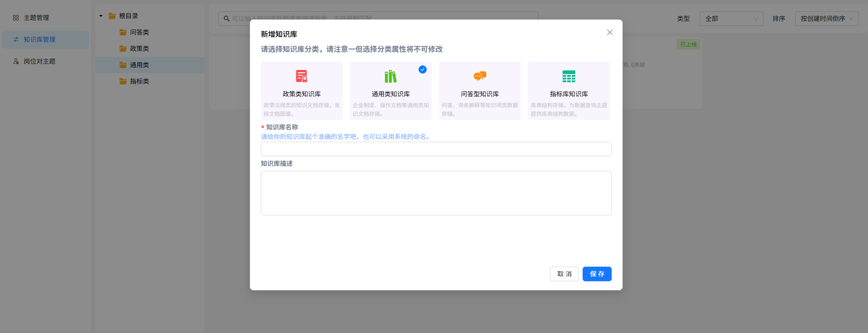Click the 知识库名称 input field
This screenshot has width=868, height=333.
point(436,149)
